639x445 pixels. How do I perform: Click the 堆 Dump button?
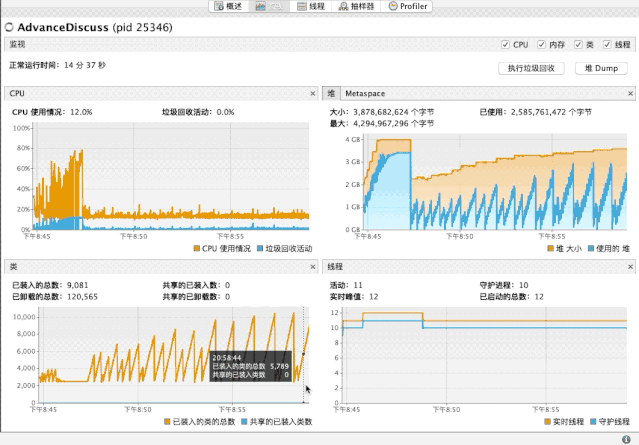point(601,68)
